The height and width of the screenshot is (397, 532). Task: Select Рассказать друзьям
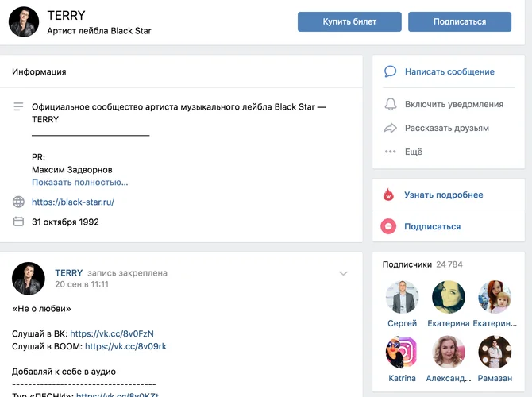[x=447, y=128]
